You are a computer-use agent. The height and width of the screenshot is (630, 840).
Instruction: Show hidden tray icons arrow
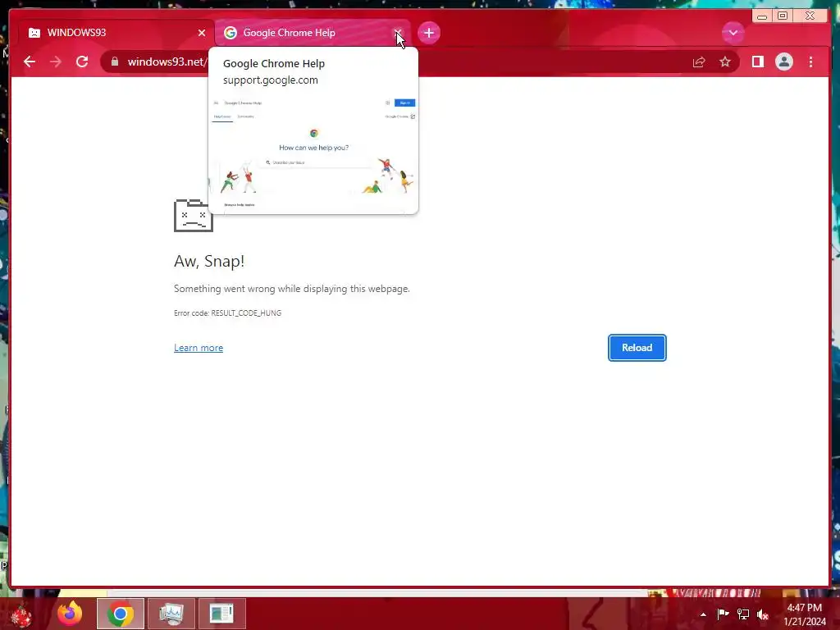pyautogui.click(x=703, y=614)
